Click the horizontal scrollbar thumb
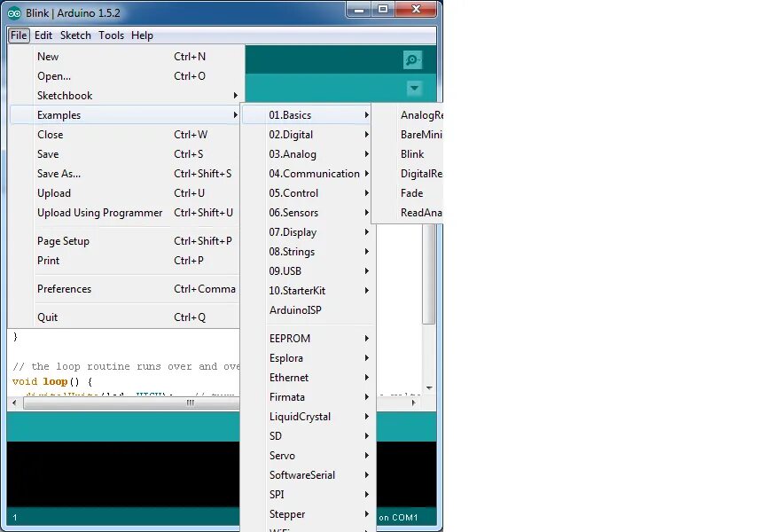The image size is (766, 532). click(132, 403)
